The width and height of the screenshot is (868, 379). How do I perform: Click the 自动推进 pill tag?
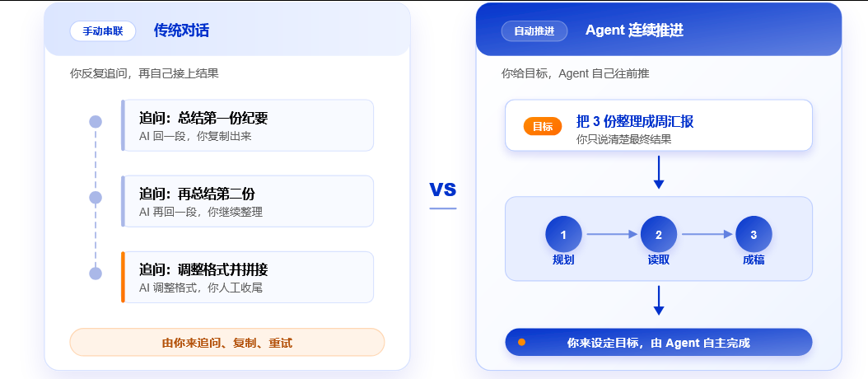(534, 31)
